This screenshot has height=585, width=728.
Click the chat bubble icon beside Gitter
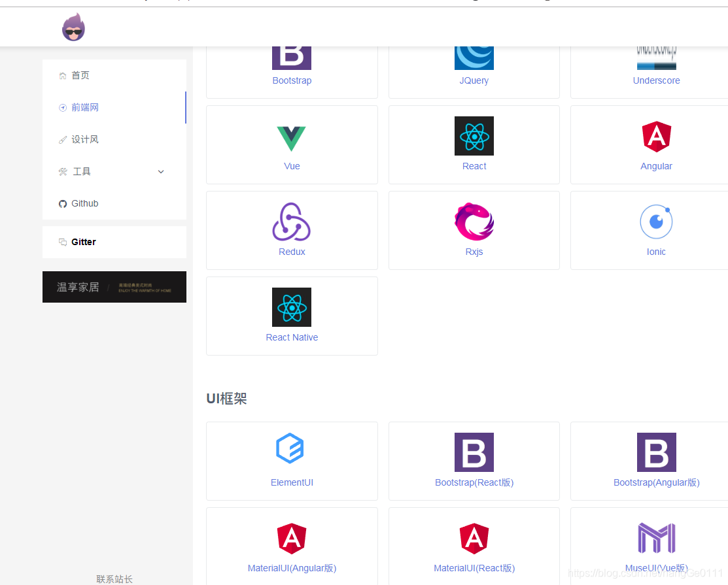tap(63, 242)
